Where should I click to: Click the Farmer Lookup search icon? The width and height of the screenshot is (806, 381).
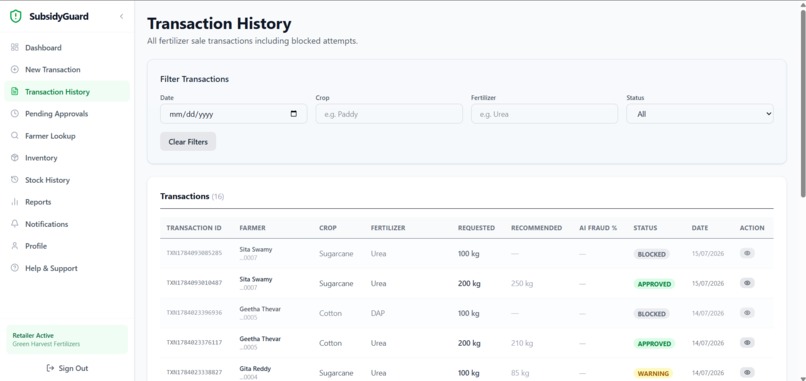14,136
